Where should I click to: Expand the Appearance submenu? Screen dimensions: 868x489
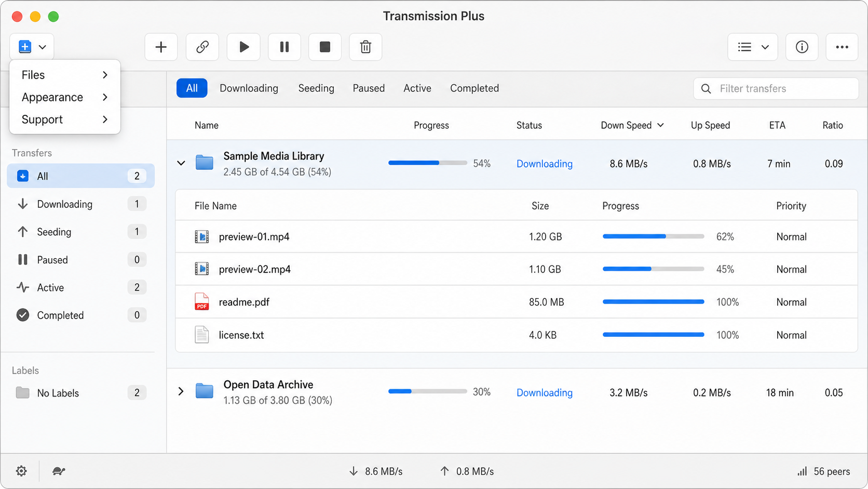[x=65, y=97]
